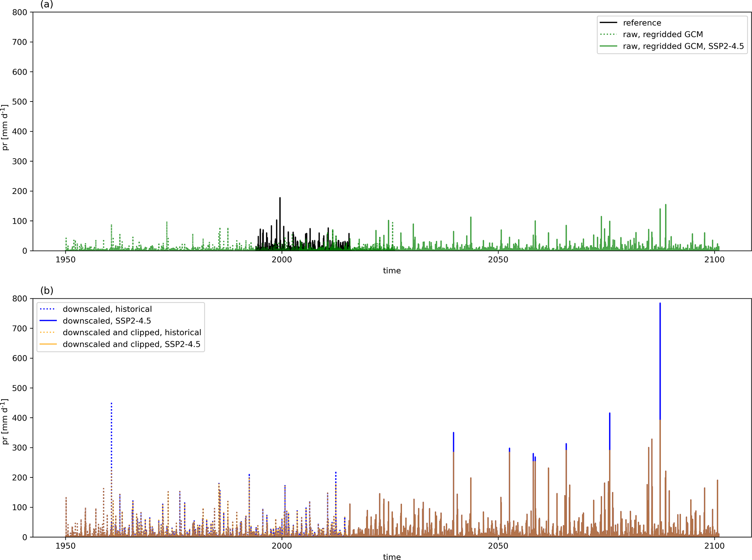The height and width of the screenshot is (560, 752).
Task: Click the tallest blue spike near 800 in panel b
Action: coord(660,327)
